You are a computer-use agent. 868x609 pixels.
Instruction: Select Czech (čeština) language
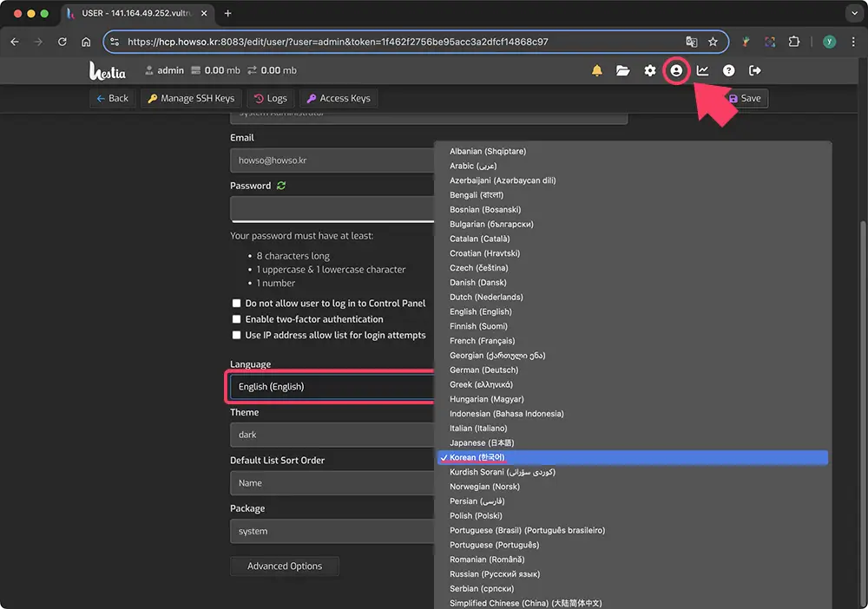pyautogui.click(x=632, y=268)
